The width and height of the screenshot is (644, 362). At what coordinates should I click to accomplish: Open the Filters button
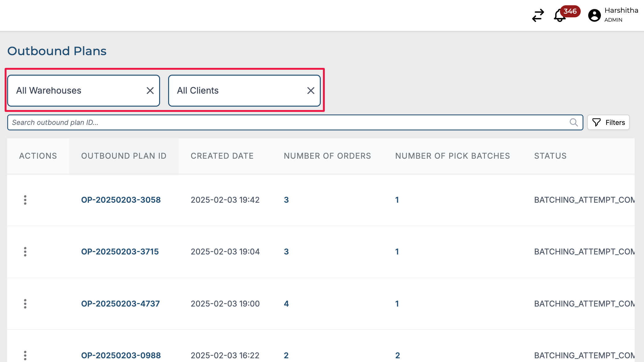coord(608,122)
